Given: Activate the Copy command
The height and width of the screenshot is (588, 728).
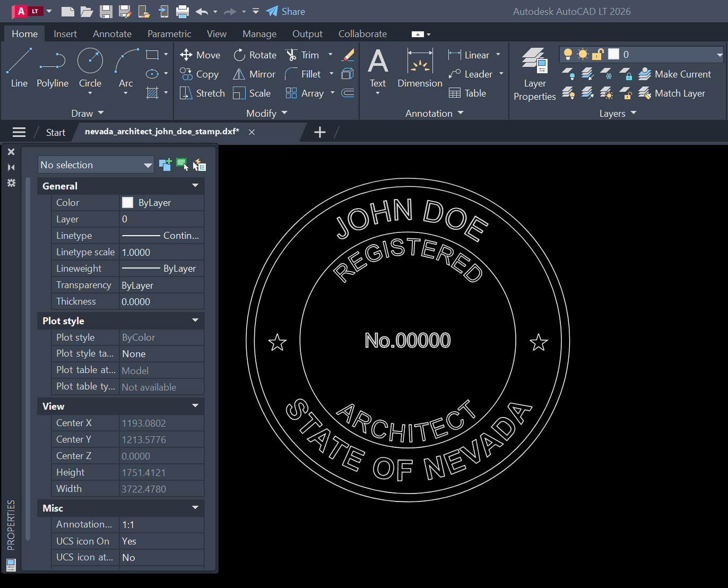Looking at the screenshot, I should tap(199, 74).
